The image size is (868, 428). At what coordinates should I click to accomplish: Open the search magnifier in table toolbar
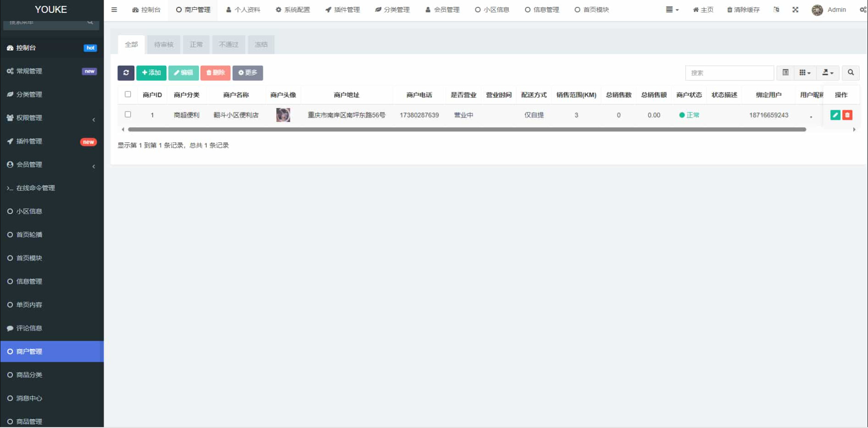(x=851, y=73)
